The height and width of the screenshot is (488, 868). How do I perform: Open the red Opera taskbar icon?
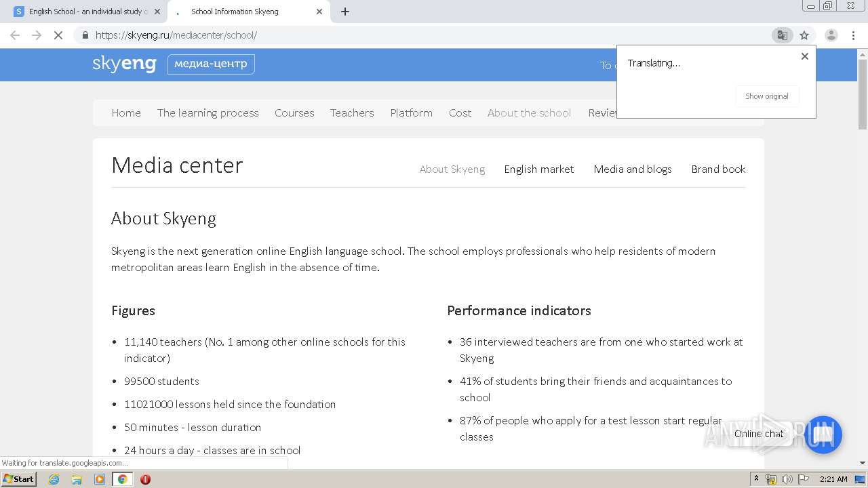pos(145,479)
